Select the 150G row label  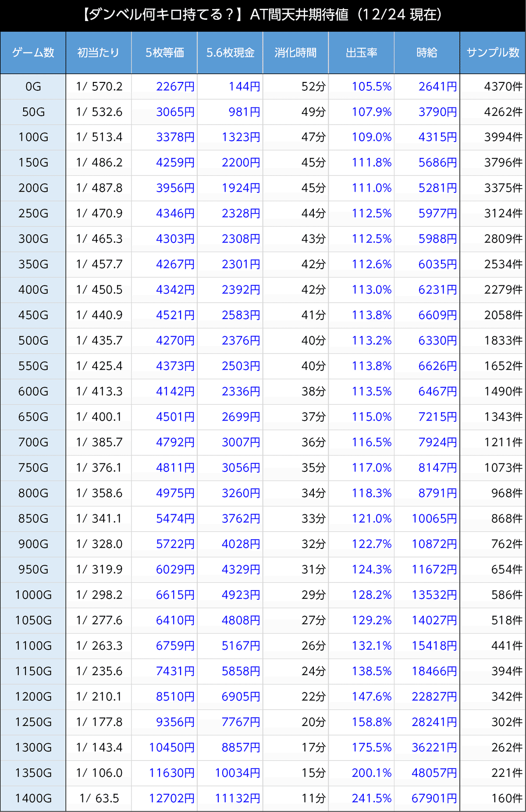33,163
